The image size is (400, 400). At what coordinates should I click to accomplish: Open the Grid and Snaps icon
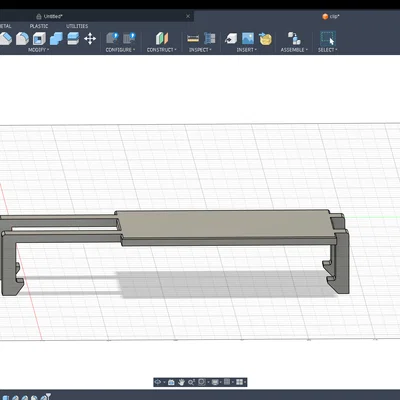coord(227,382)
